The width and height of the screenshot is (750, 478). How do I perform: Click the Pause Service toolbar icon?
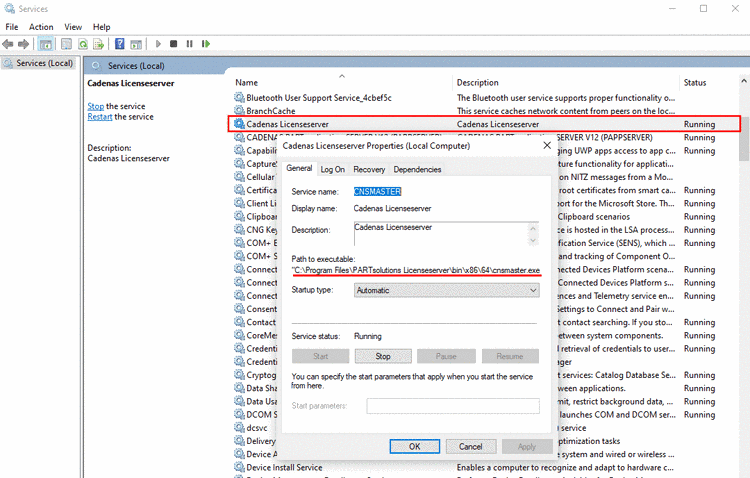(189, 44)
